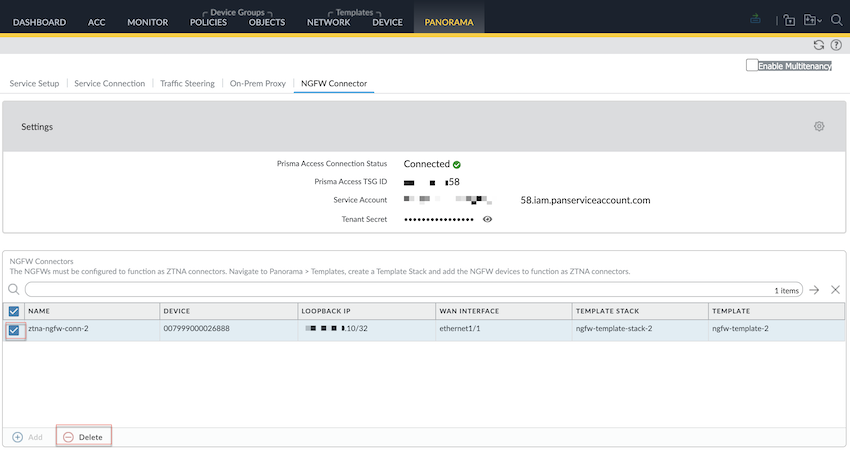Open the Policies menu under Device Groups

[208, 22]
